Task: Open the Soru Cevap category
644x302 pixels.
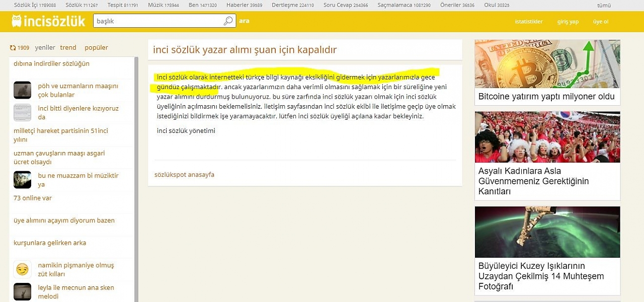Action: click(346, 5)
